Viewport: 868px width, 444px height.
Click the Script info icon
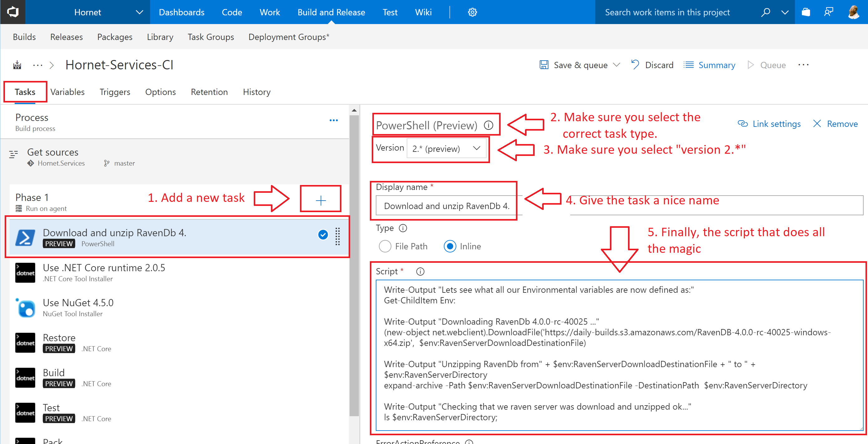[x=420, y=272]
